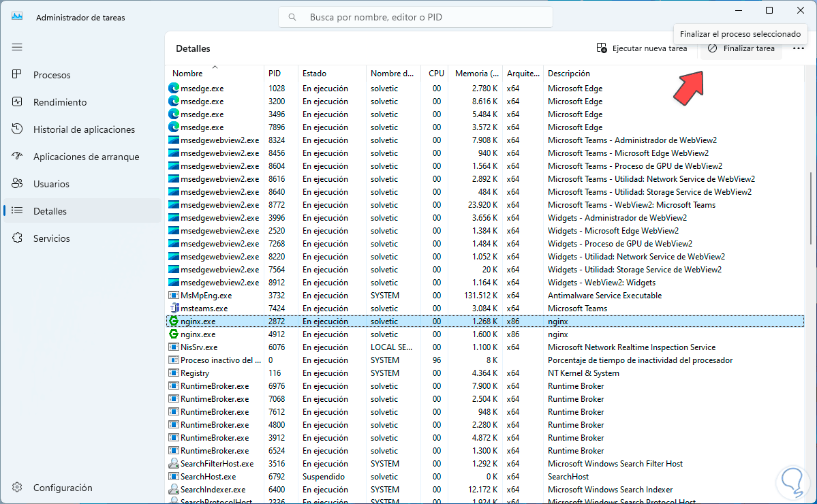Click the Finalizar tarea button
The width and height of the screenshot is (817, 504).
741,48
